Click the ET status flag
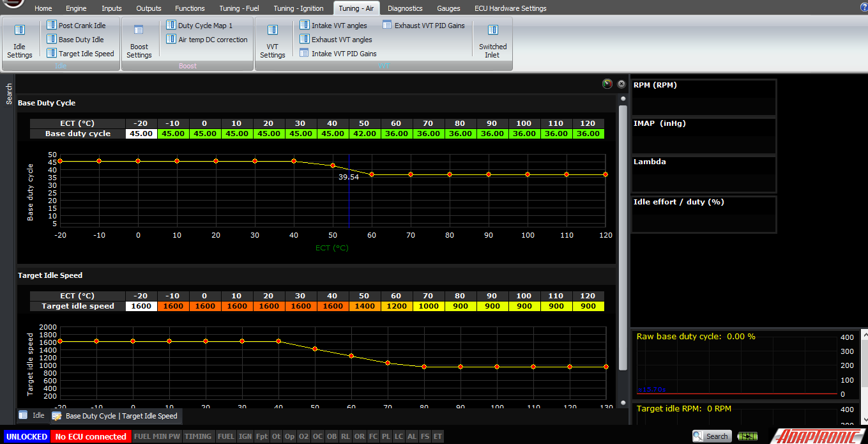The image size is (868, 444). tap(438, 436)
